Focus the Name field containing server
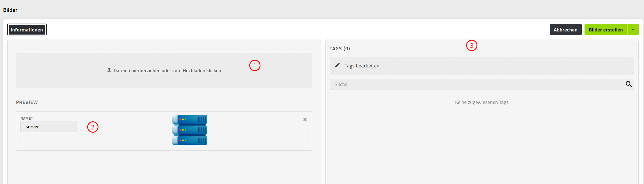The height and width of the screenshot is (184, 644). point(49,127)
